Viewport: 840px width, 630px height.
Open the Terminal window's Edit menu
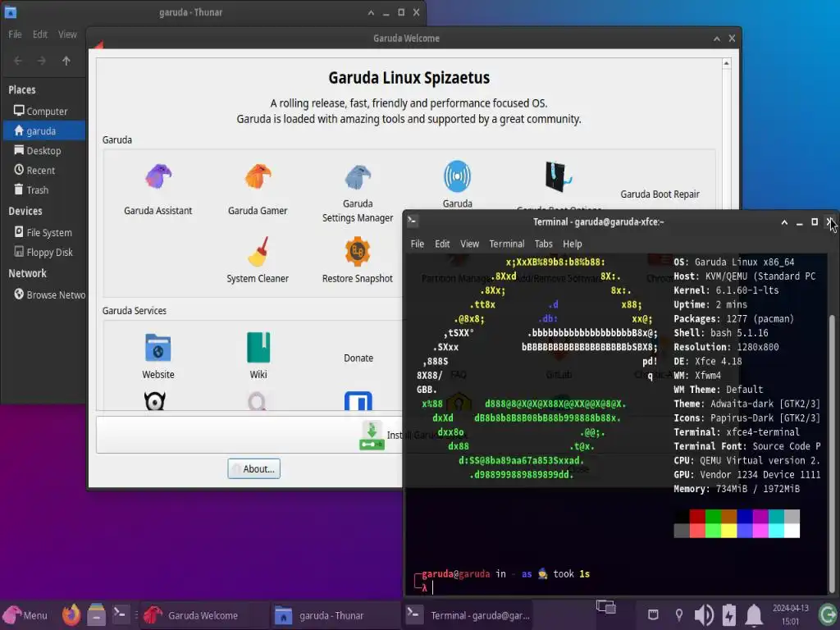click(442, 244)
